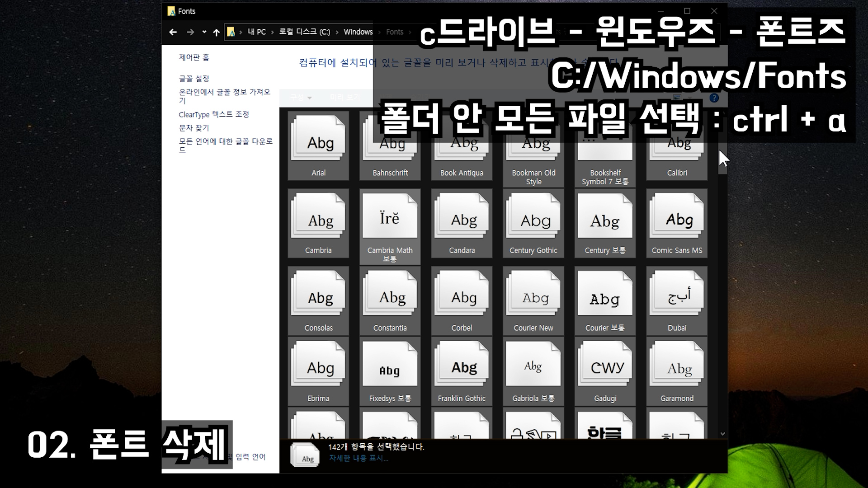Click the blue help question icon
The image size is (868, 488).
[x=714, y=98]
